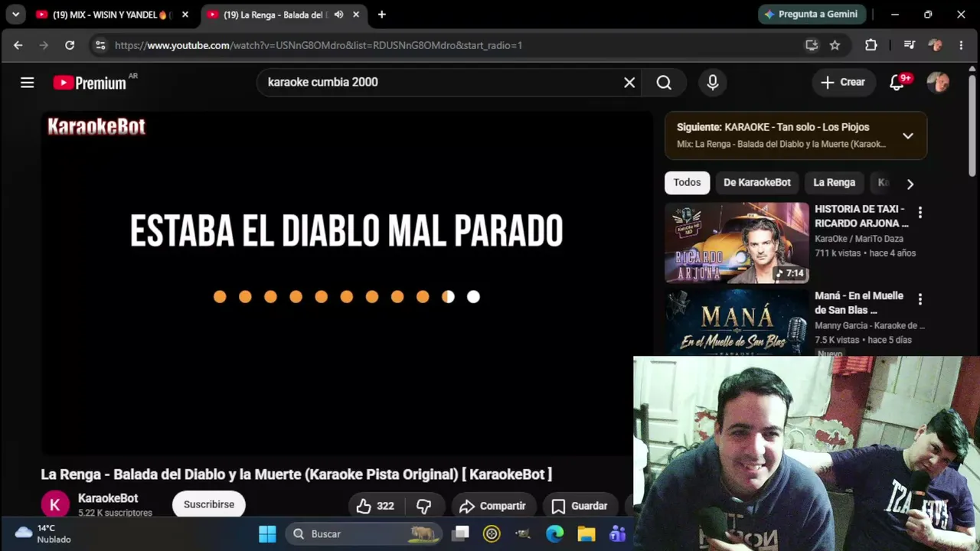The image size is (980, 551).
Task: Open the YouTube account avatar menu
Action: coord(938,83)
